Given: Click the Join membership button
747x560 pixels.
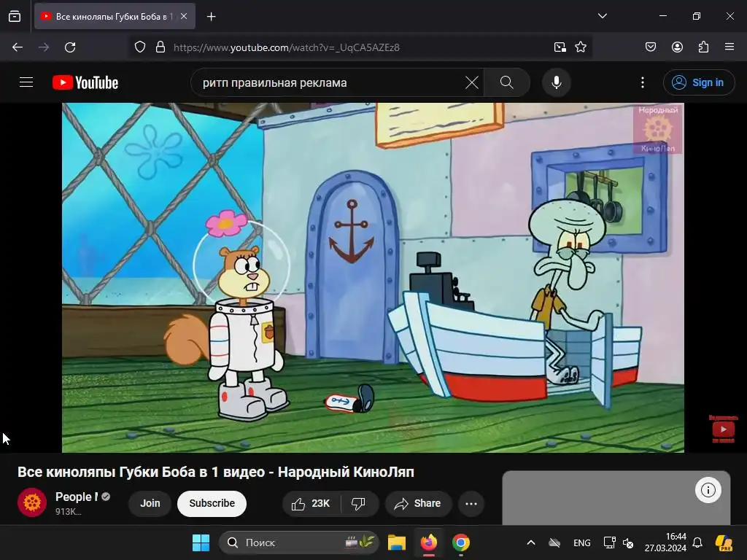Looking at the screenshot, I should [150, 503].
